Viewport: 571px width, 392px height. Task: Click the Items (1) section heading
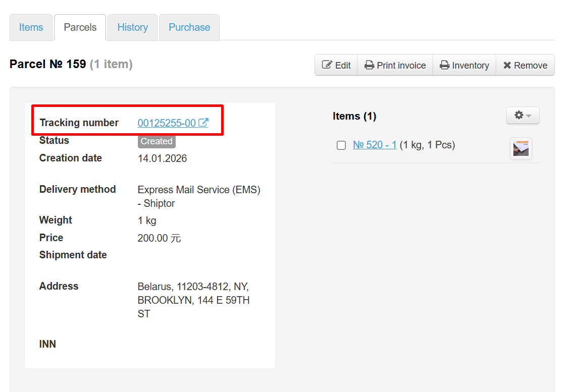354,116
